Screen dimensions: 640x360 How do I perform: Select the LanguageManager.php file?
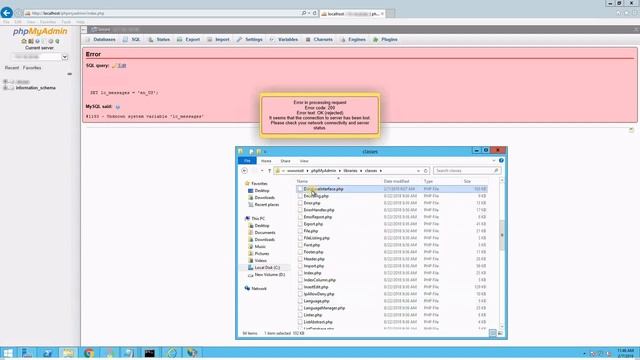coord(324,308)
